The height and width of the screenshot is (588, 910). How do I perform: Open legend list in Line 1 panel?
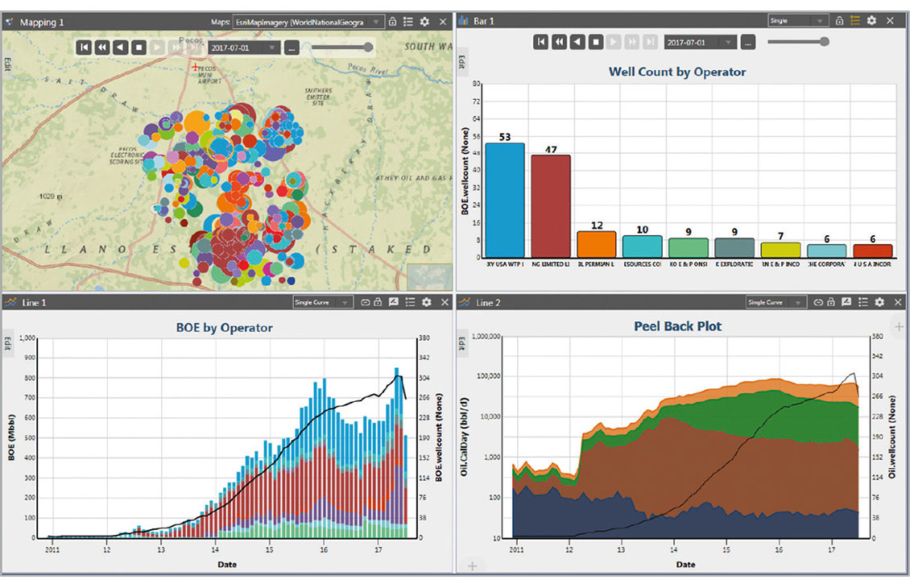point(410,302)
